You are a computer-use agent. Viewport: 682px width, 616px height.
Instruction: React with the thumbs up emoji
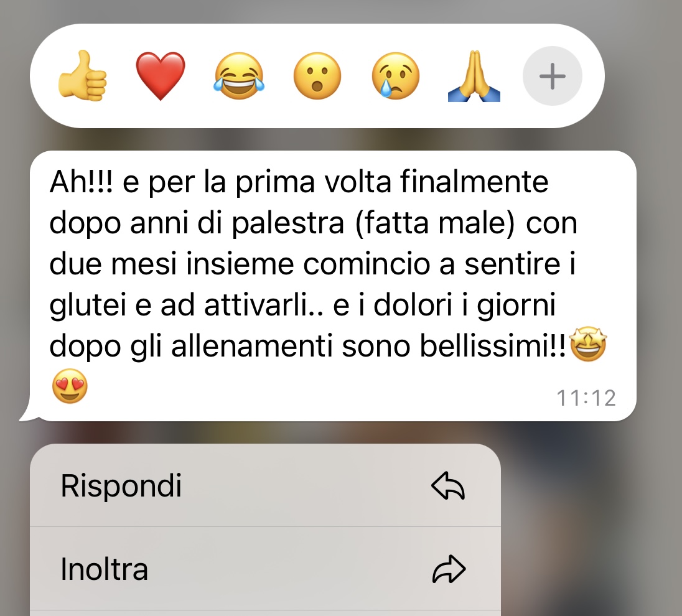pos(82,76)
